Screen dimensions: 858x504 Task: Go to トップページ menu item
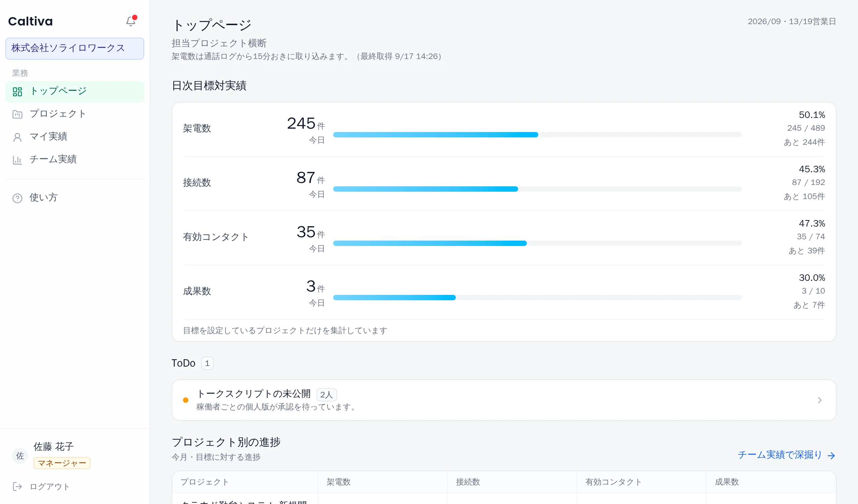74,91
